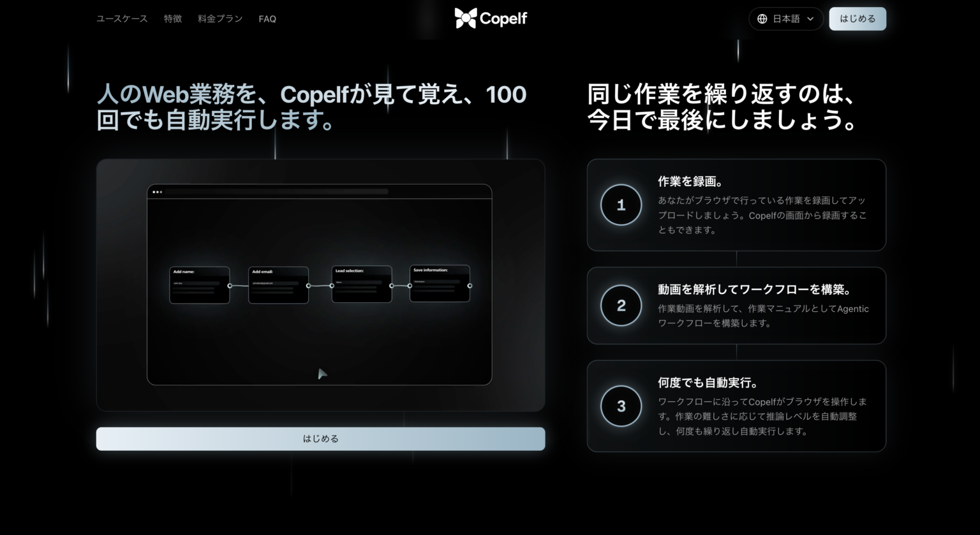The height and width of the screenshot is (535, 980).
Task: Click the step 2 circle badge
Action: 621,306
